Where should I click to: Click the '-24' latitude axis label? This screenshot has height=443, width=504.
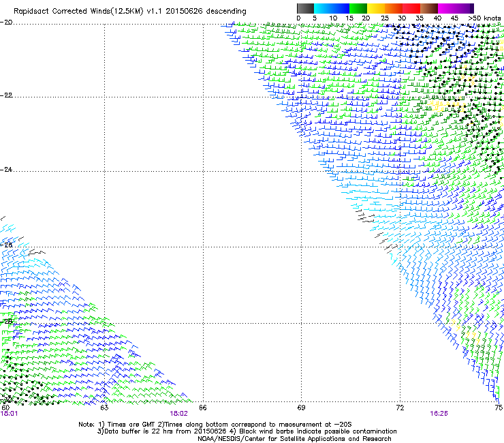[6, 169]
